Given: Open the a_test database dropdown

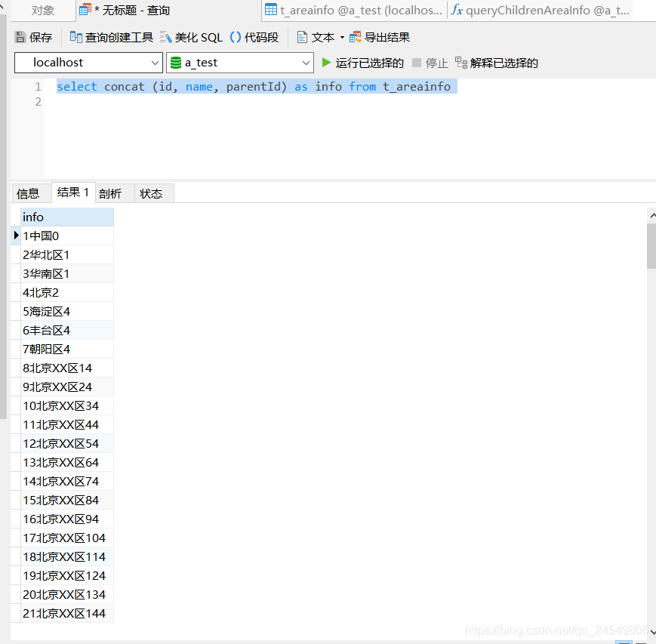Looking at the screenshot, I should click(x=305, y=63).
